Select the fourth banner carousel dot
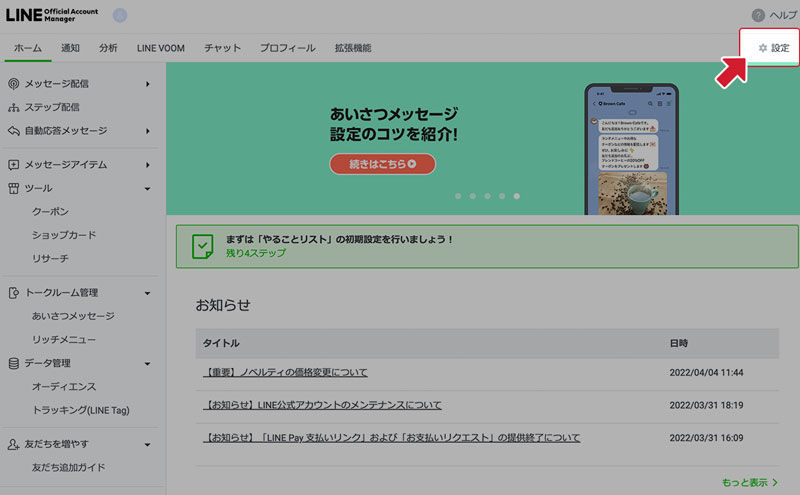 click(502, 196)
